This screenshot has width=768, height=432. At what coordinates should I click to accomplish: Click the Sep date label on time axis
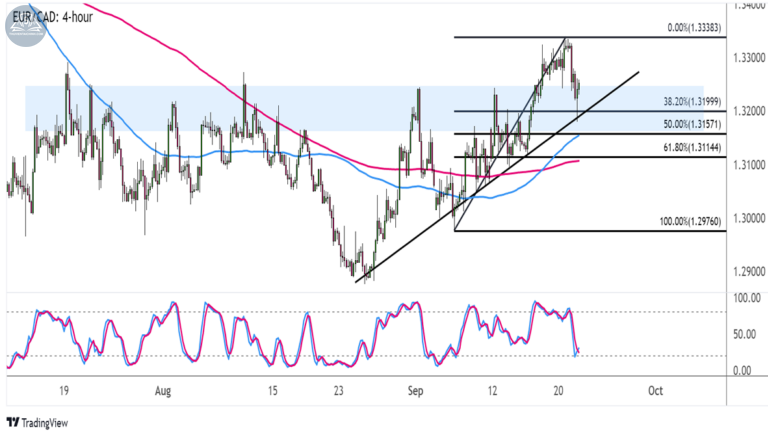pyautogui.click(x=415, y=391)
